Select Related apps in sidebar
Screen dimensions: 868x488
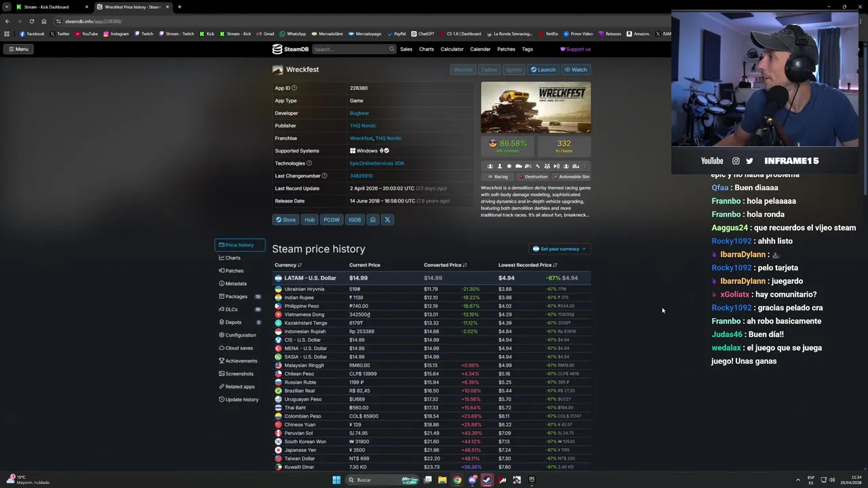tap(239, 386)
